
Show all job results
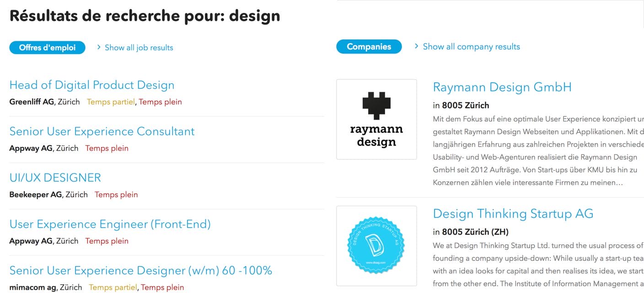(138, 48)
